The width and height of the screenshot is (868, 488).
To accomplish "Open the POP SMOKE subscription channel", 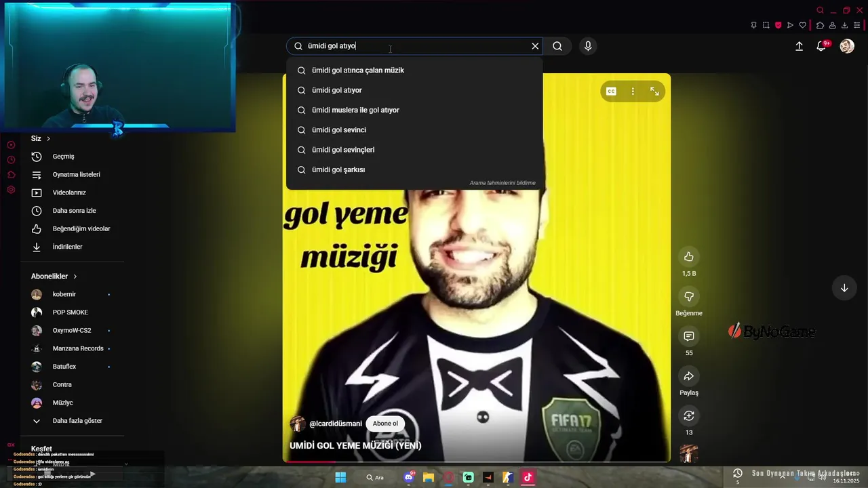I will click(x=72, y=312).
